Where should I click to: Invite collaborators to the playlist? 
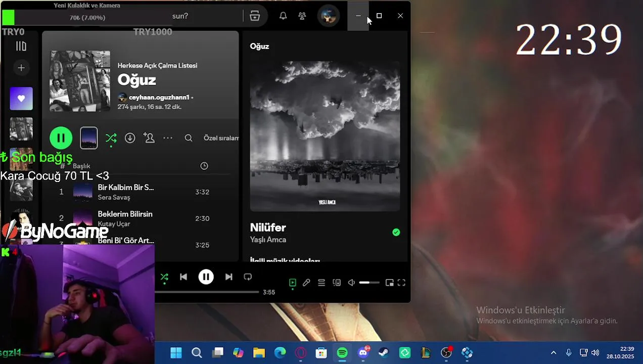click(x=149, y=138)
